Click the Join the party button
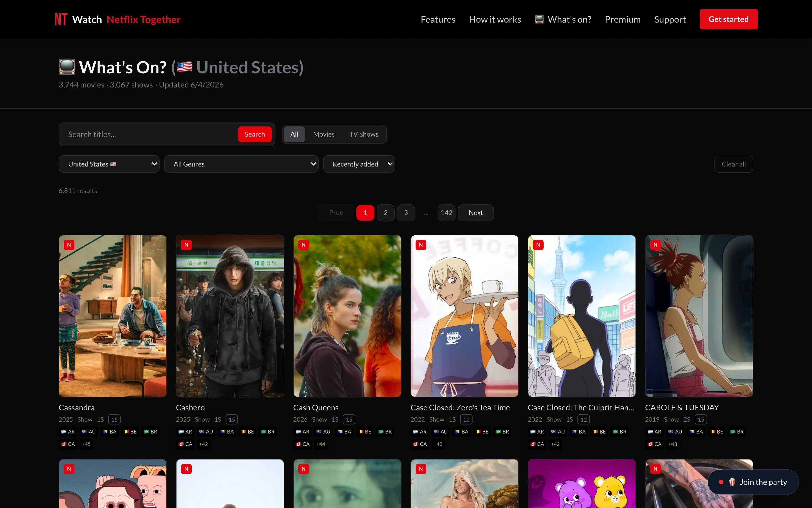The width and height of the screenshot is (812, 508). 753,482
